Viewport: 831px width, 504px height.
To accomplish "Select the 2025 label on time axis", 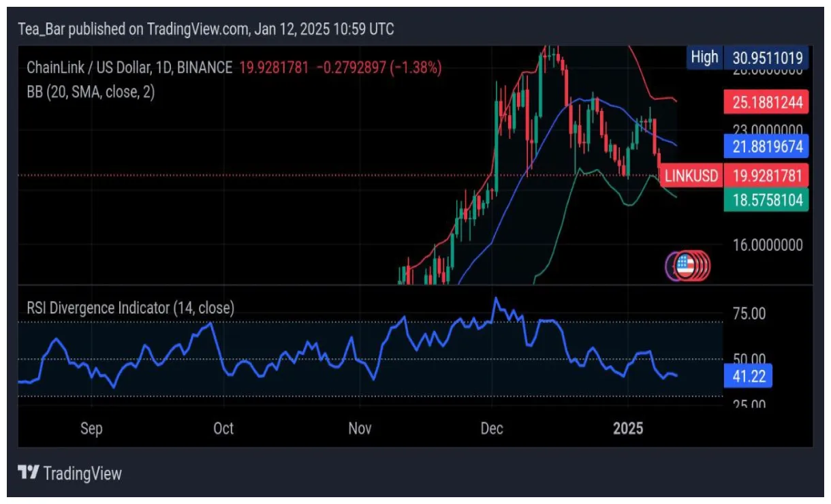I will [627, 429].
